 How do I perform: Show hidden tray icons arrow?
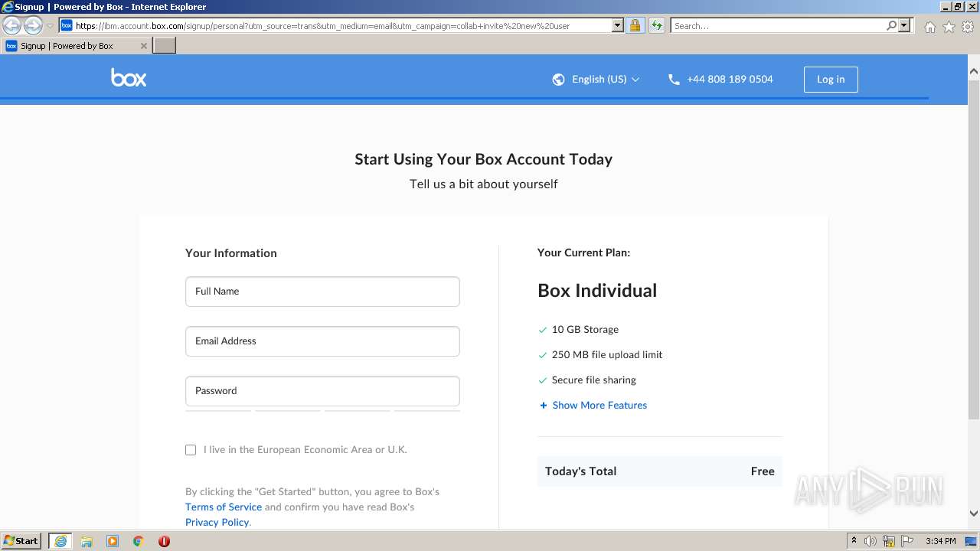(x=854, y=541)
